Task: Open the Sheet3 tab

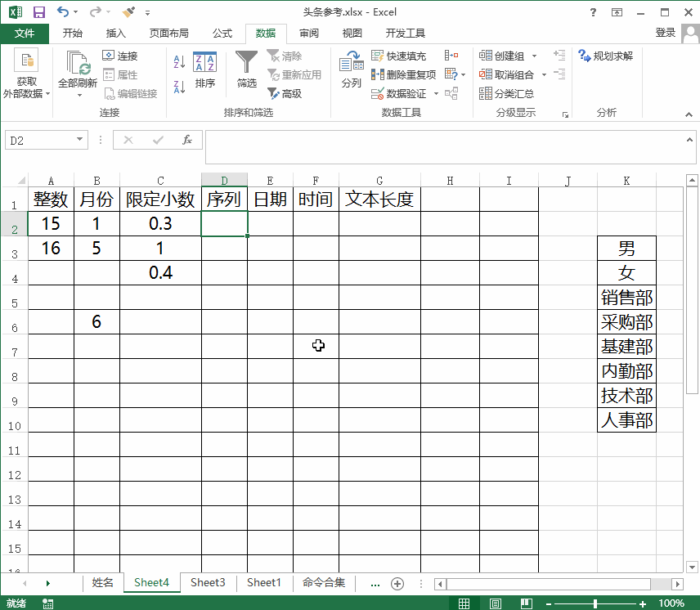Action: pos(208,582)
